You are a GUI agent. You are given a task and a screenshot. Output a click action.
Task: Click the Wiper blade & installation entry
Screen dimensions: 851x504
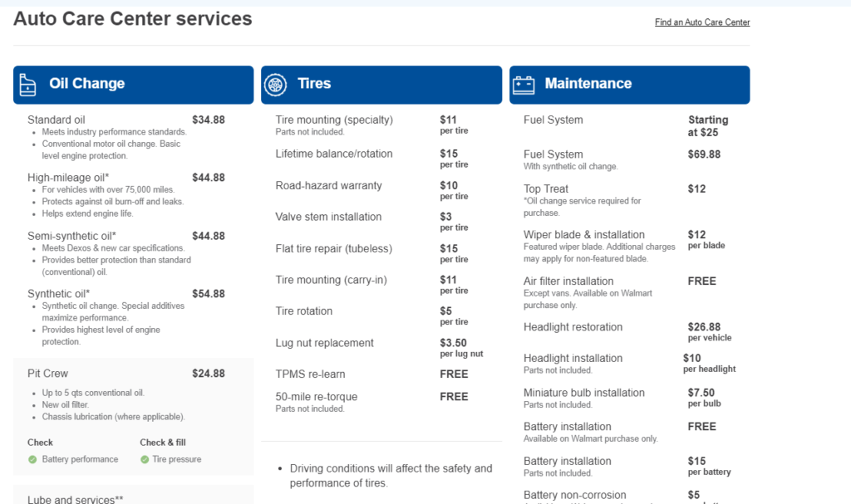(x=584, y=235)
